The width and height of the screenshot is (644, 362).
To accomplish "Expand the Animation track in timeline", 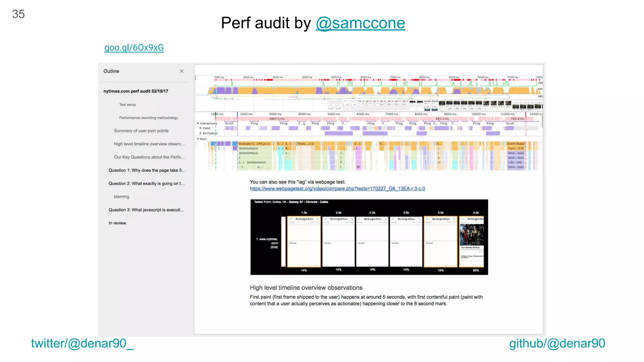I will [201, 133].
